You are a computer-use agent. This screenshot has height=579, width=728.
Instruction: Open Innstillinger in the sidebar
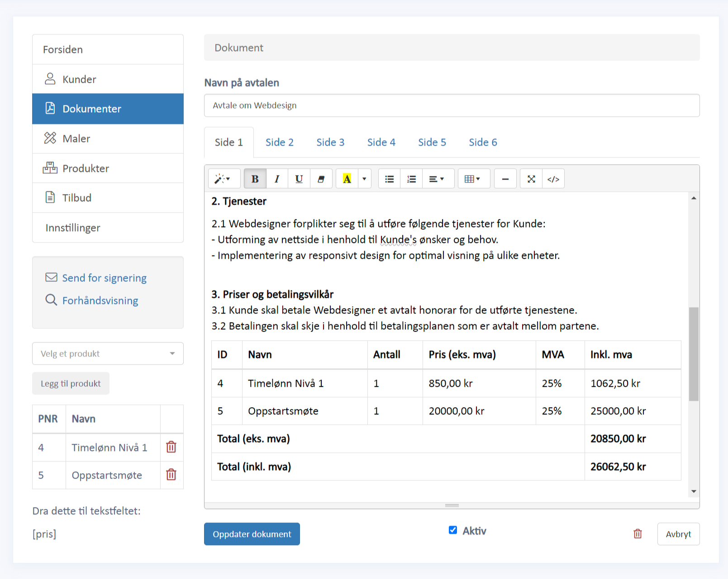click(108, 228)
